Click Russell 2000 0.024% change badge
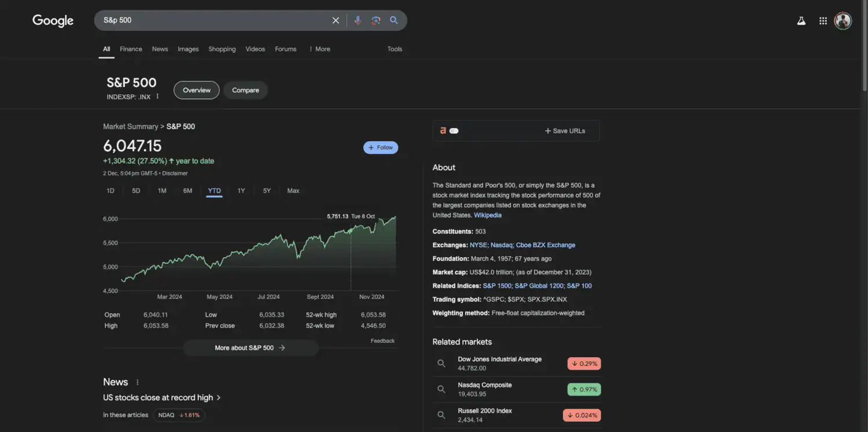Image resolution: width=868 pixels, height=432 pixels. (x=582, y=415)
